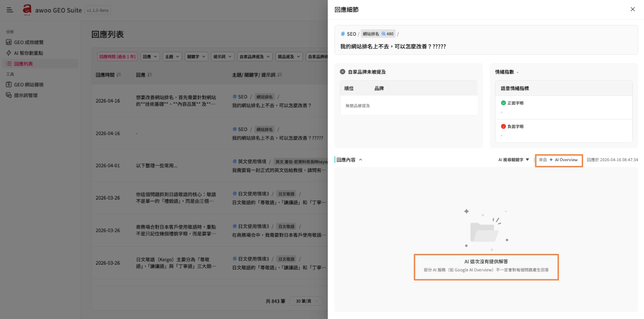
Task: Close the 回應細節 panel
Action: click(x=633, y=9)
